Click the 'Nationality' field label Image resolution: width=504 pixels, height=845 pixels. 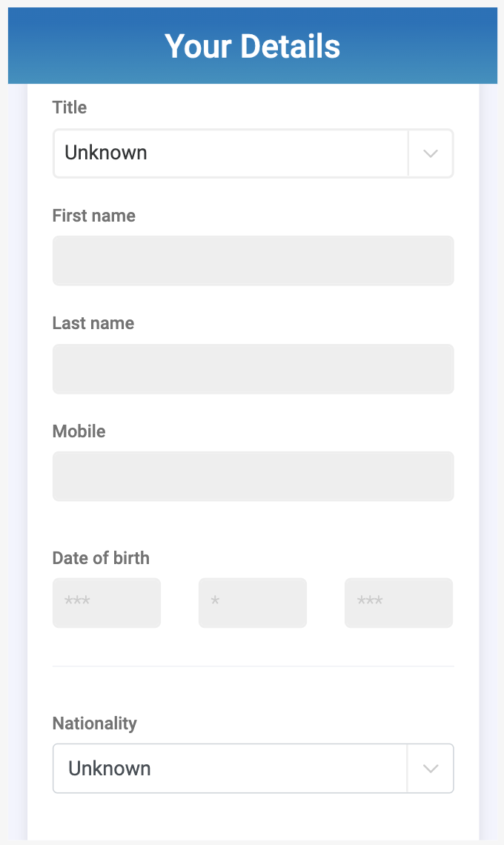(x=95, y=723)
